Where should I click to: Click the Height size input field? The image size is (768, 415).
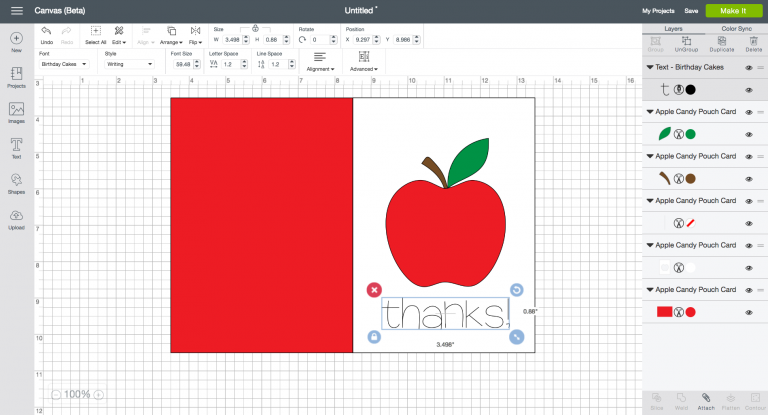pos(272,40)
